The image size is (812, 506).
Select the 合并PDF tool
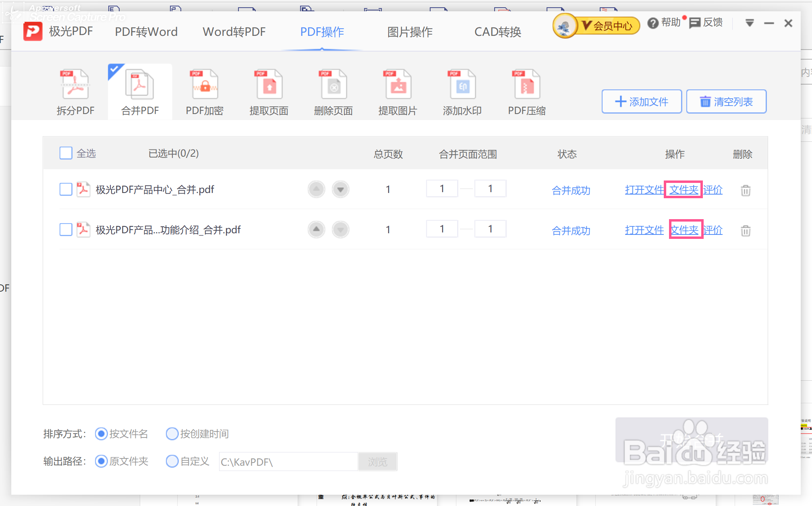click(140, 92)
